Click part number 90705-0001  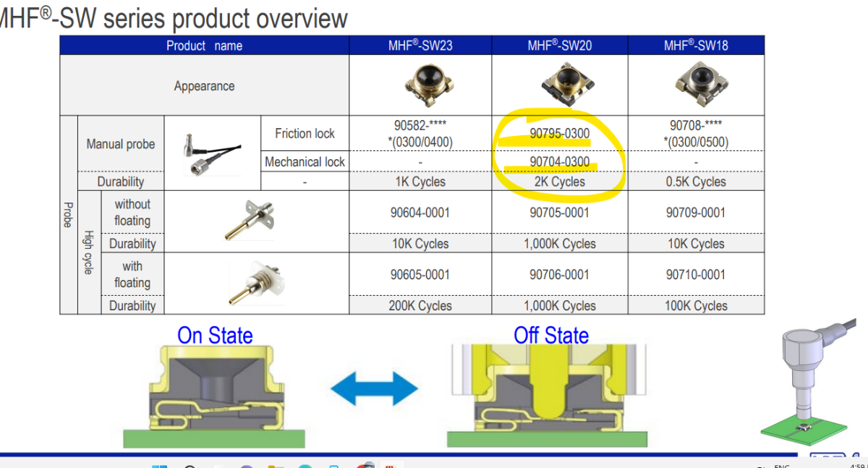[560, 213]
